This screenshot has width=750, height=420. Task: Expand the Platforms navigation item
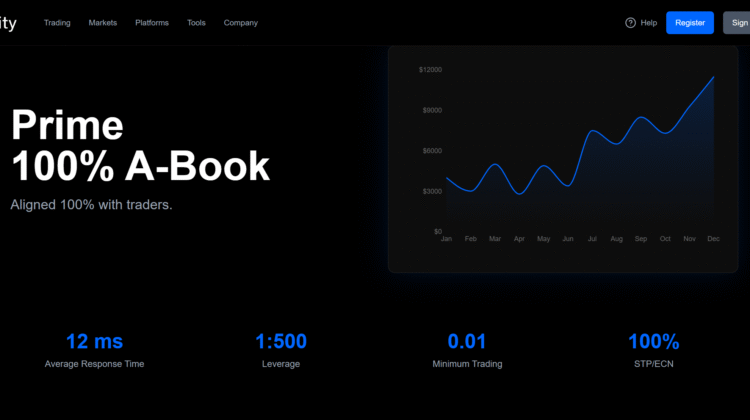(152, 23)
